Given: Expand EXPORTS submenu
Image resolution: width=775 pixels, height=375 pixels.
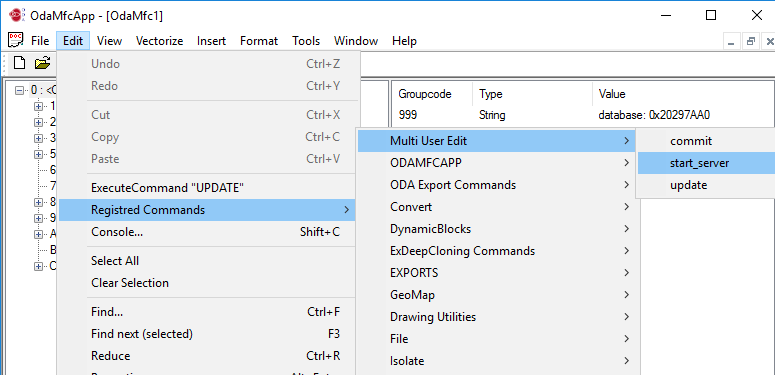Looking at the screenshot, I should click(498, 273).
